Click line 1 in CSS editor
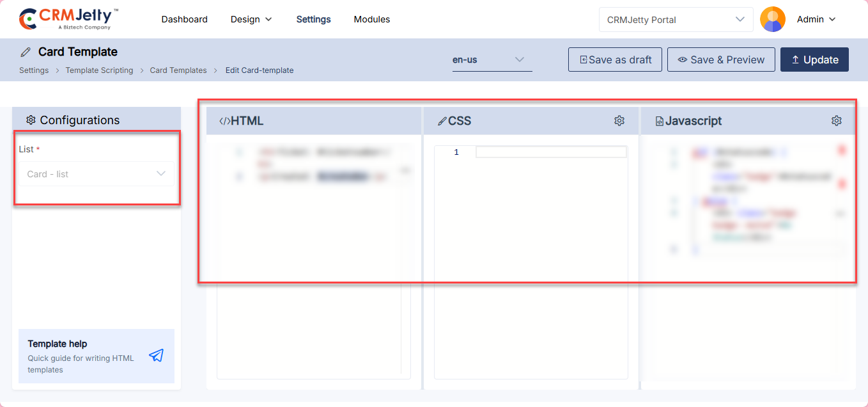The height and width of the screenshot is (407, 868). click(x=550, y=152)
